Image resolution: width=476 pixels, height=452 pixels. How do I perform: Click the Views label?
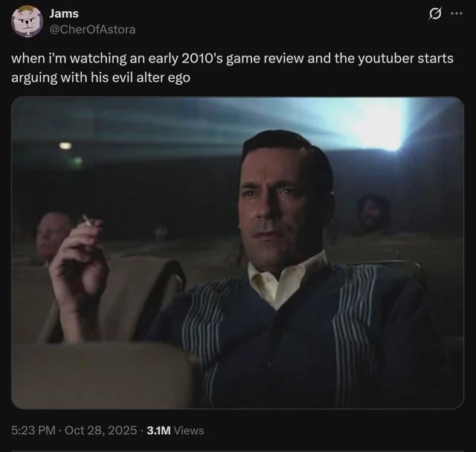point(189,430)
